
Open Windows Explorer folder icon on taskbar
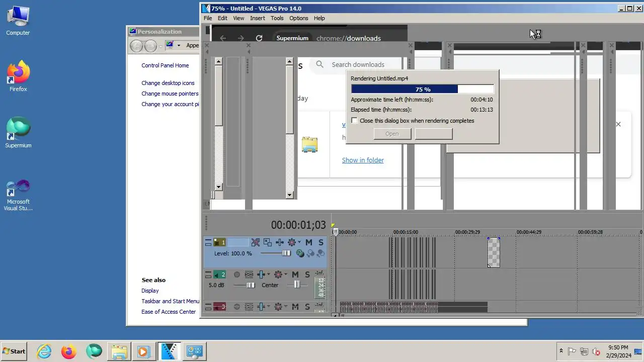tap(119, 351)
